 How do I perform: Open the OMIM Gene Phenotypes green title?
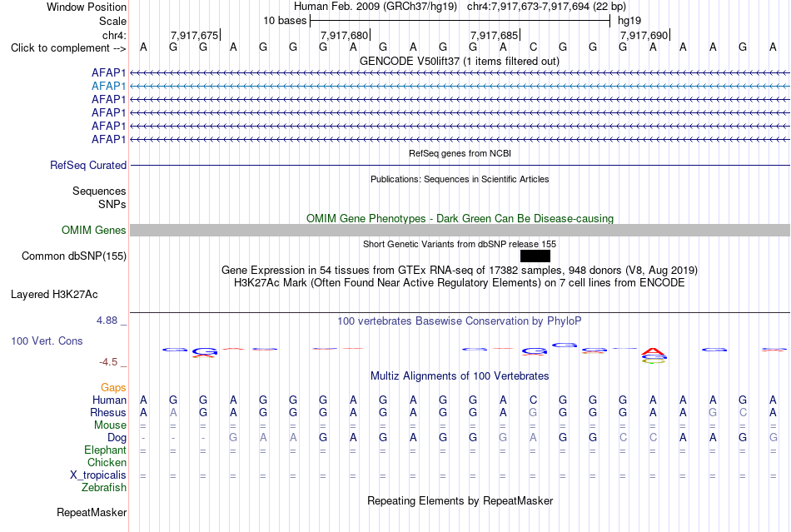(x=460, y=219)
